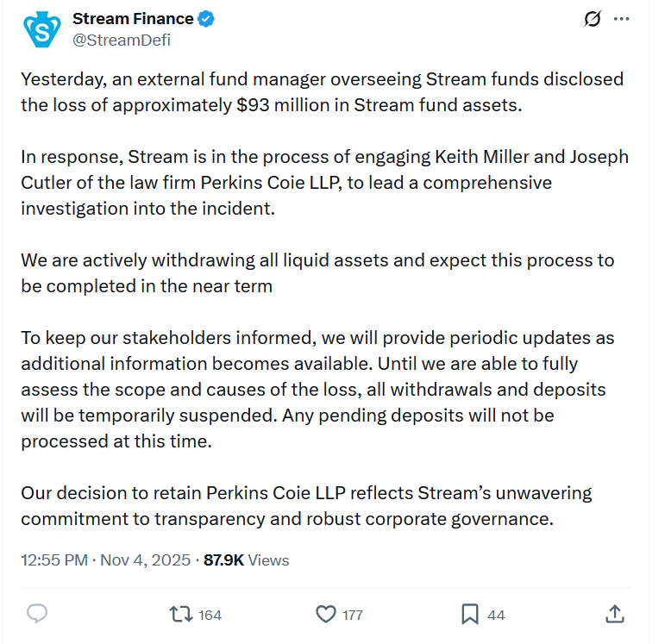Open the repost arrows menu
The height and width of the screenshot is (644, 671).
(x=181, y=614)
